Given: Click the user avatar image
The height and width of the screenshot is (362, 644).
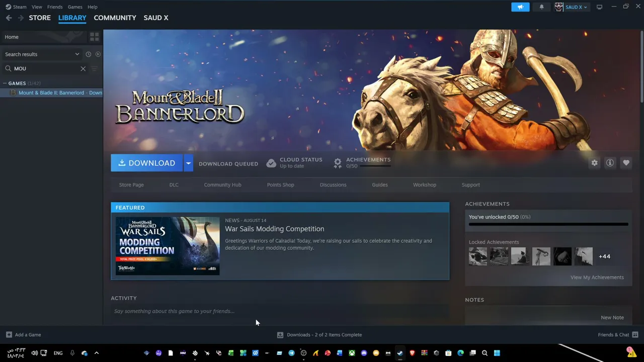Looking at the screenshot, I should [x=559, y=7].
